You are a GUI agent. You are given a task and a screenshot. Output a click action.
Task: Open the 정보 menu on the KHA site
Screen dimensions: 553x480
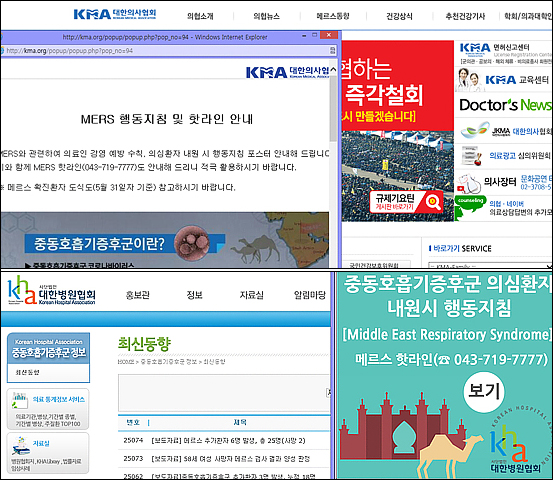(x=194, y=295)
